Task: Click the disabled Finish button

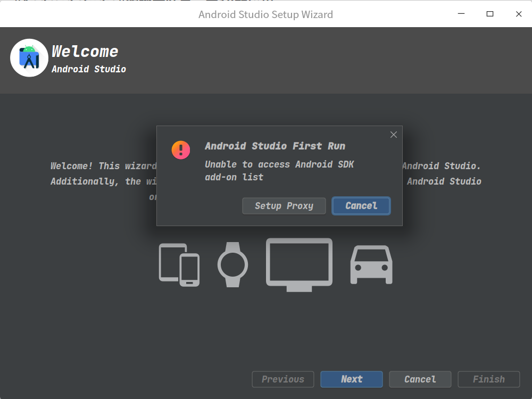Action: [x=489, y=379]
